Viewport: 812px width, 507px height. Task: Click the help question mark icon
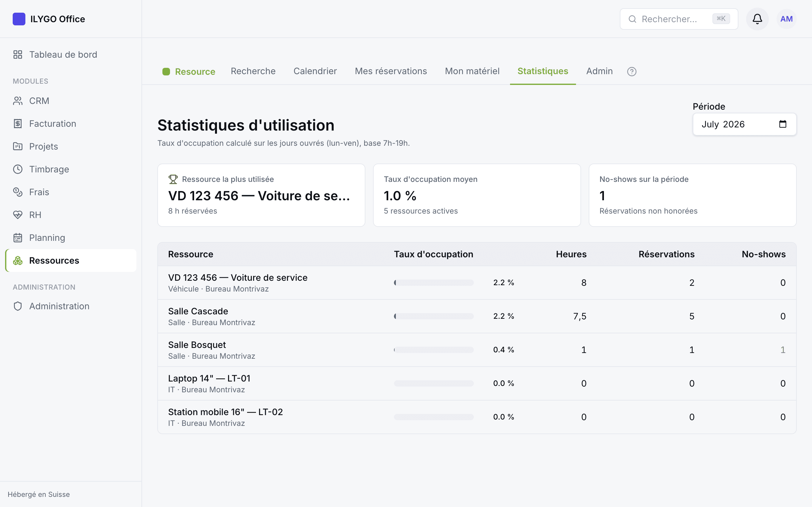click(632, 71)
